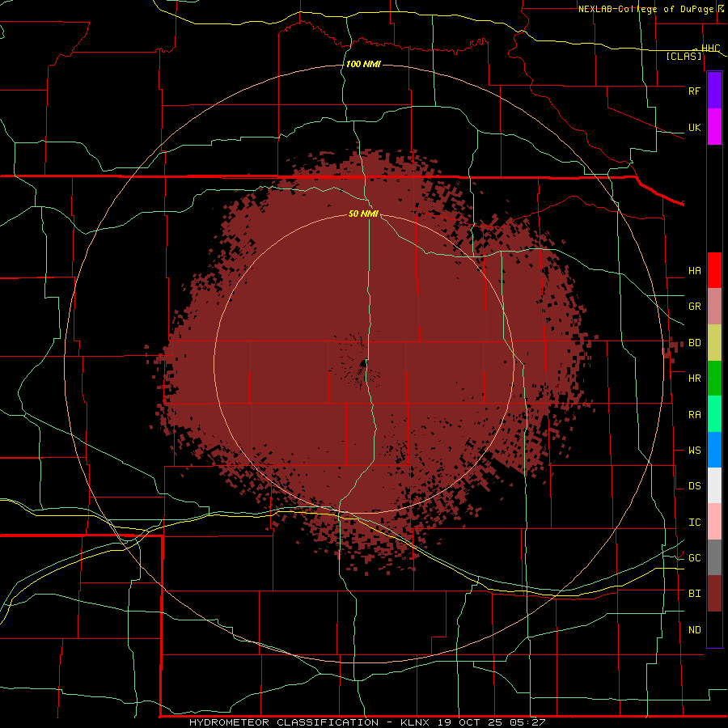Click the BI legend label
Image resolution: width=728 pixels, height=728 pixels.
coord(694,594)
